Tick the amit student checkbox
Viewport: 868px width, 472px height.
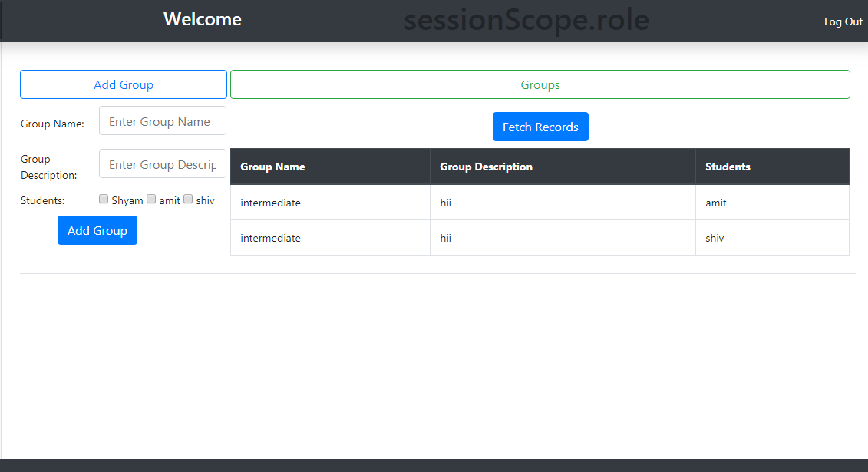point(151,200)
